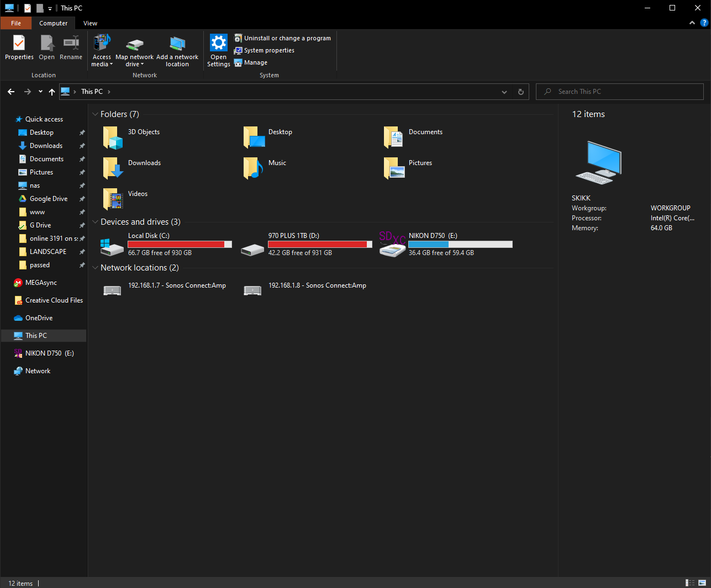Click Manage in System group
The width and height of the screenshot is (711, 588).
251,62
